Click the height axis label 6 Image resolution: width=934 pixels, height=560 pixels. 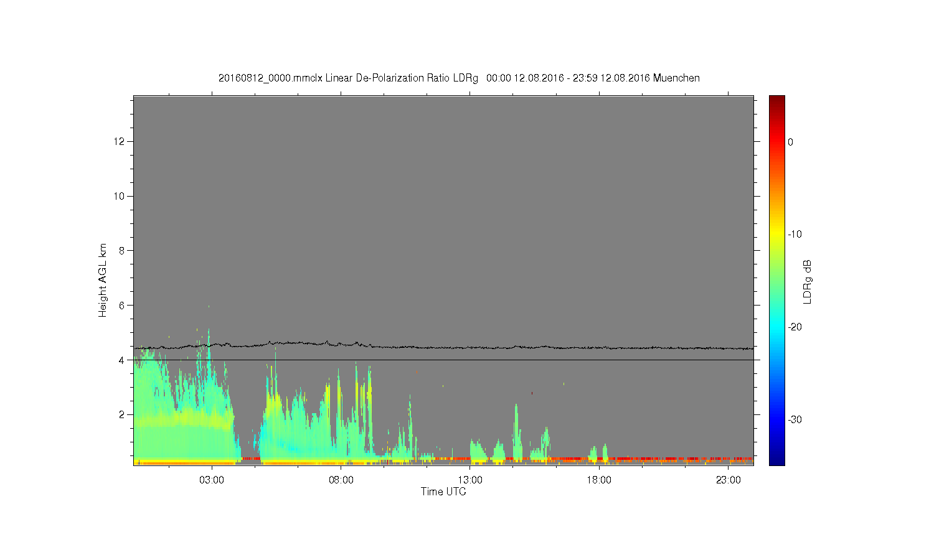122,306
